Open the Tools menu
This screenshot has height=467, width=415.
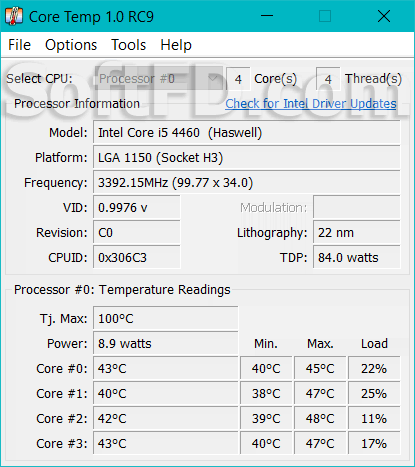pyautogui.click(x=129, y=45)
